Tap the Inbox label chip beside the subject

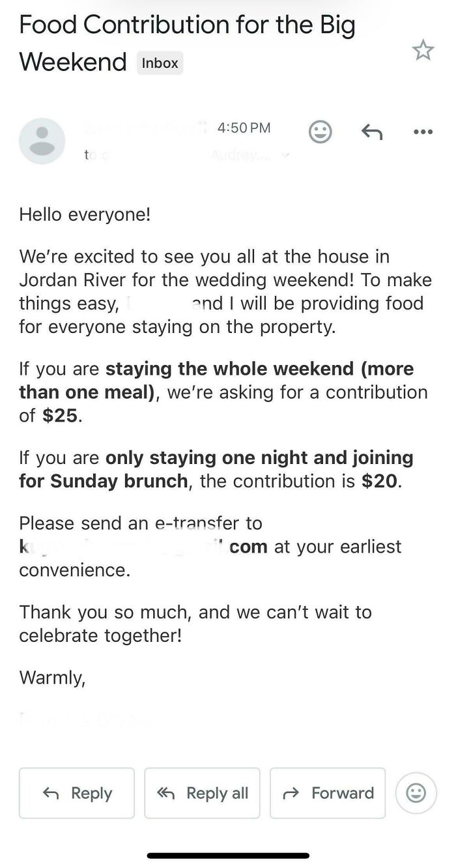tap(160, 63)
